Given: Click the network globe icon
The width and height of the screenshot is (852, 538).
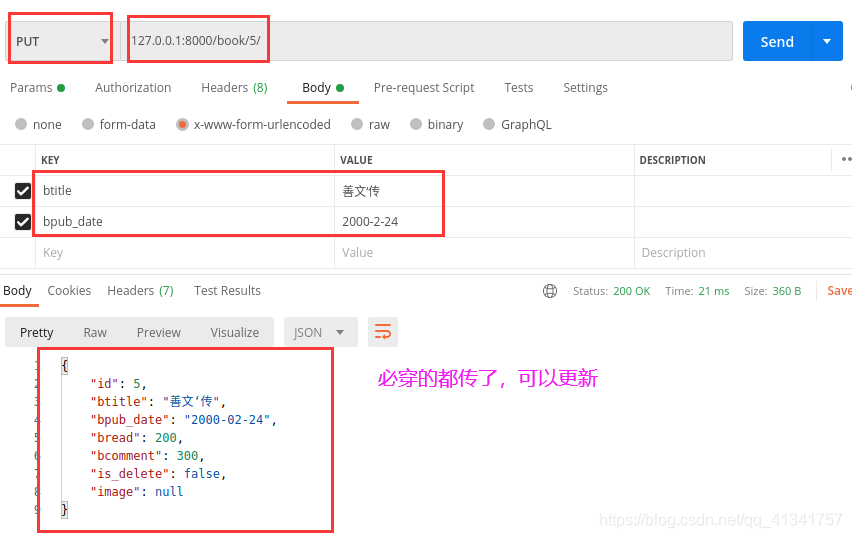Looking at the screenshot, I should (550, 291).
